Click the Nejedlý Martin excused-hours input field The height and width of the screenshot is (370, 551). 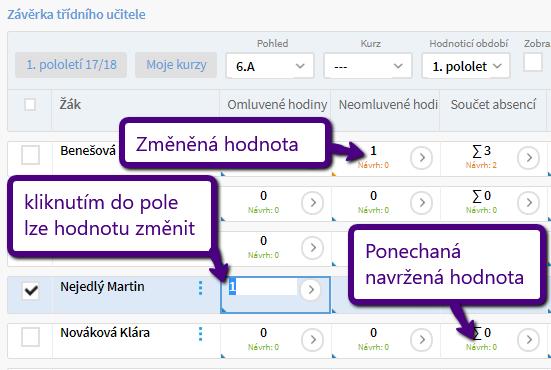tap(262, 288)
